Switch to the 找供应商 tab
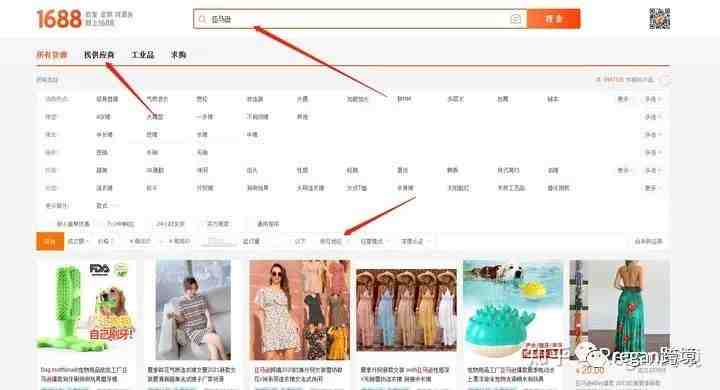The width and height of the screenshot is (720, 390). [99, 55]
